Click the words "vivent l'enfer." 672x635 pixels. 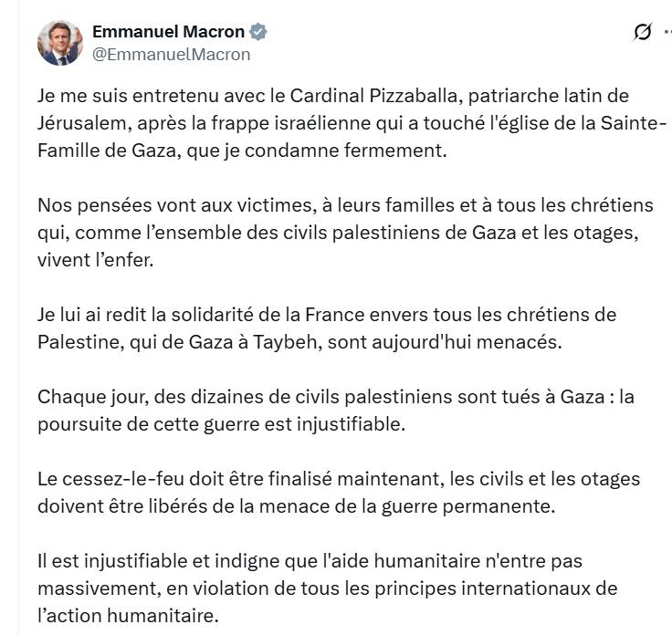96,260
